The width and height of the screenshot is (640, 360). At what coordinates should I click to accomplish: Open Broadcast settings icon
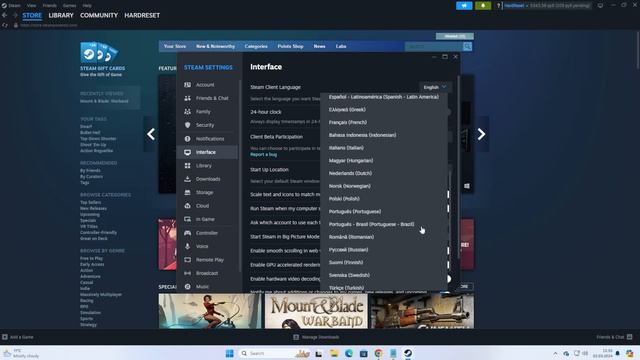[187, 273]
